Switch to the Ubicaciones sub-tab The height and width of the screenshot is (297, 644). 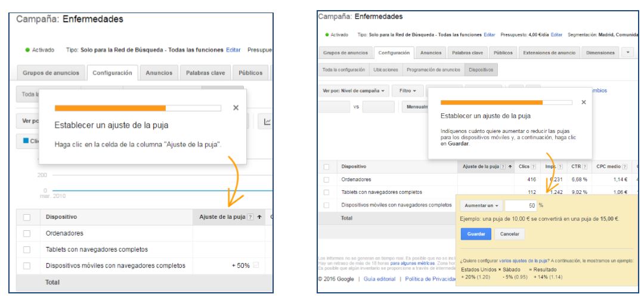pos(386,70)
